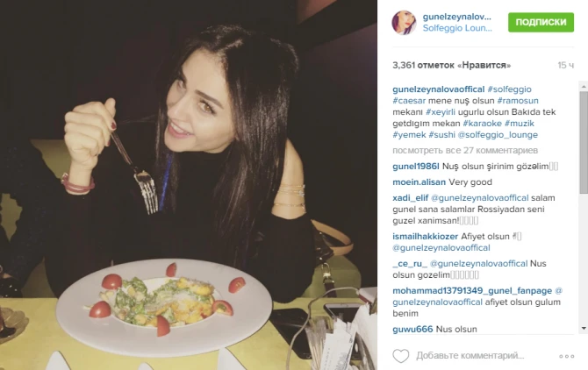The width and height of the screenshot is (588, 370).
Task: Click the scrollbar up arrow
Action: 584,87
